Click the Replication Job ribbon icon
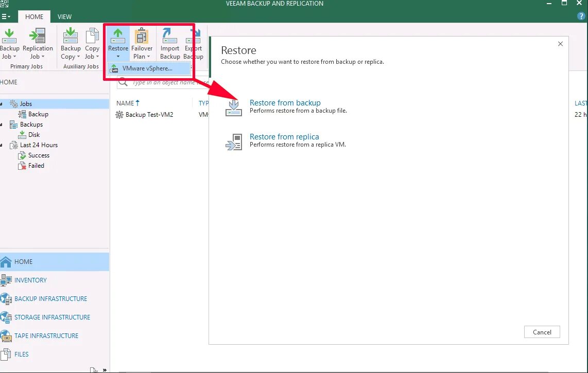Viewport: 588px width, 373px height. [x=38, y=36]
